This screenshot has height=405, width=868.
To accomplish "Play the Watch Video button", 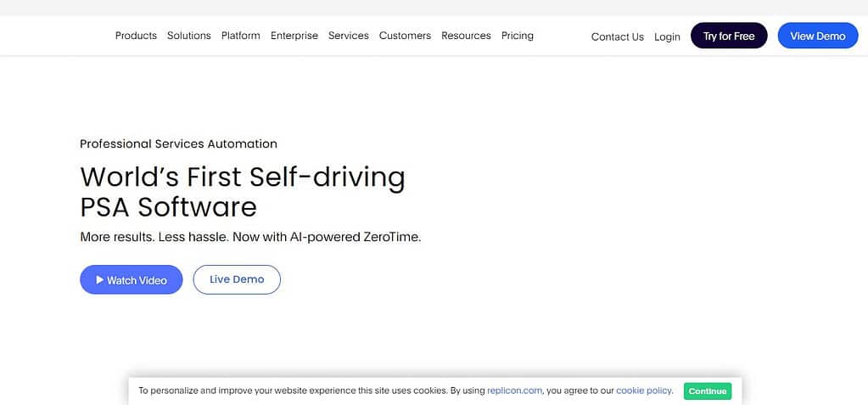I will pyautogui.click(x=132, y=280).
